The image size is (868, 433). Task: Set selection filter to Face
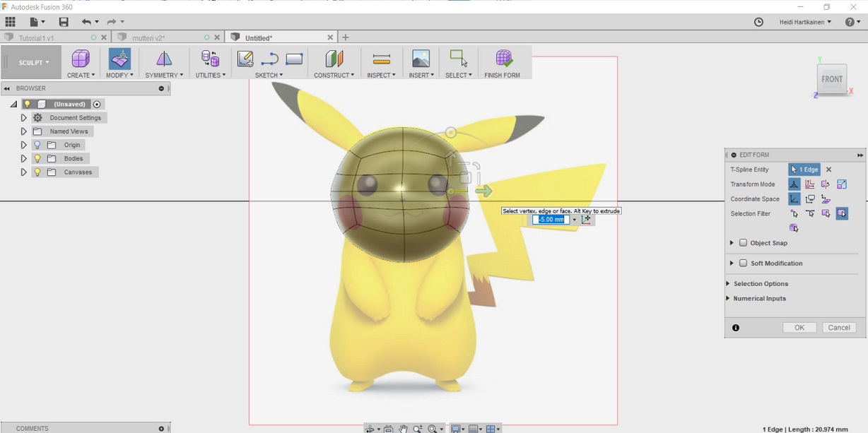click(826, 213)
